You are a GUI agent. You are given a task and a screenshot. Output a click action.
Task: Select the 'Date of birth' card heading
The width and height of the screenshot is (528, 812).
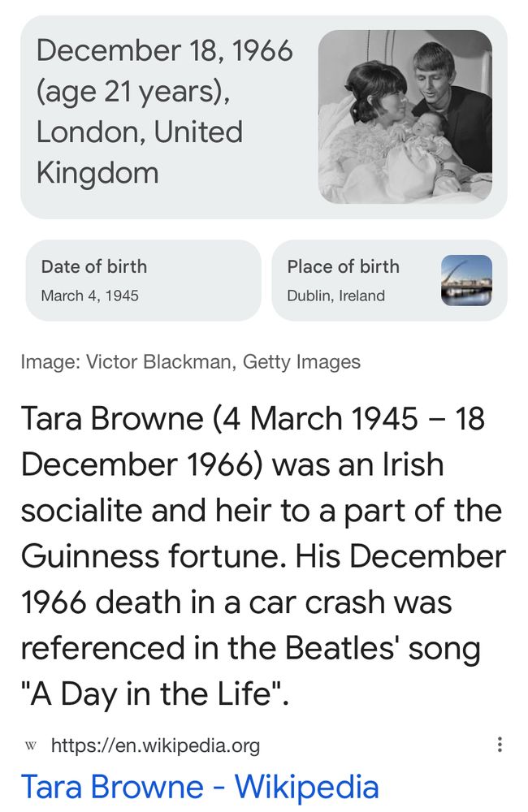[x=93, y=266]
